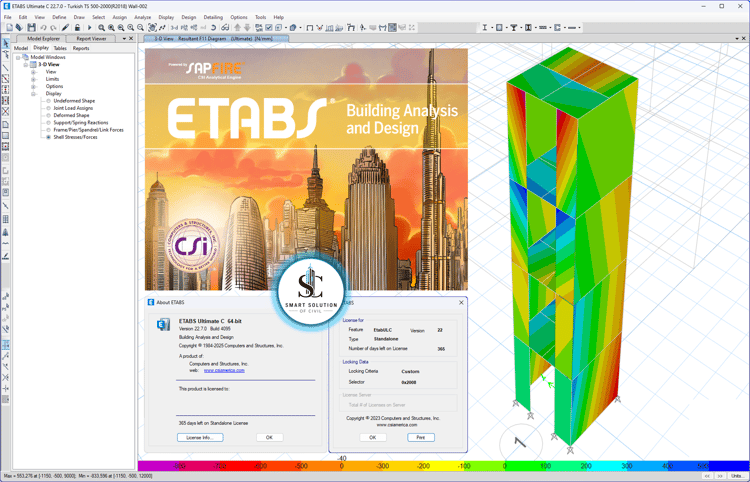This screenshot has width=750, height=482.
Task: Select the 3-d view toolbar button
Action: (x=175, y=28)
